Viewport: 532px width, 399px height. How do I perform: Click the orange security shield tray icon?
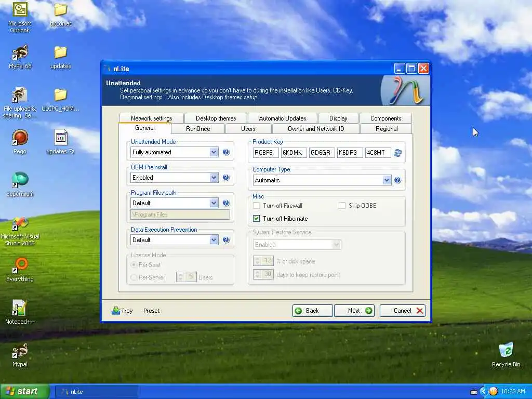[493, 392]
